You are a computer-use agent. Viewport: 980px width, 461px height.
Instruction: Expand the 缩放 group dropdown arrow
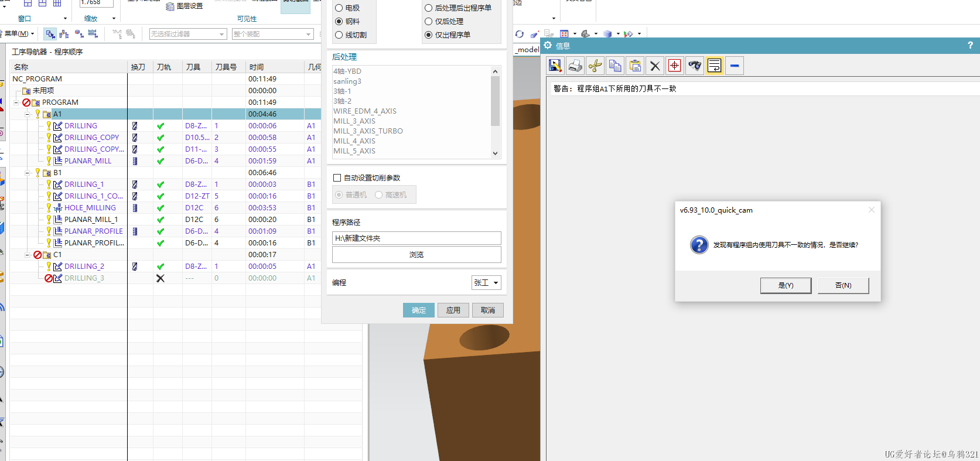114,19
